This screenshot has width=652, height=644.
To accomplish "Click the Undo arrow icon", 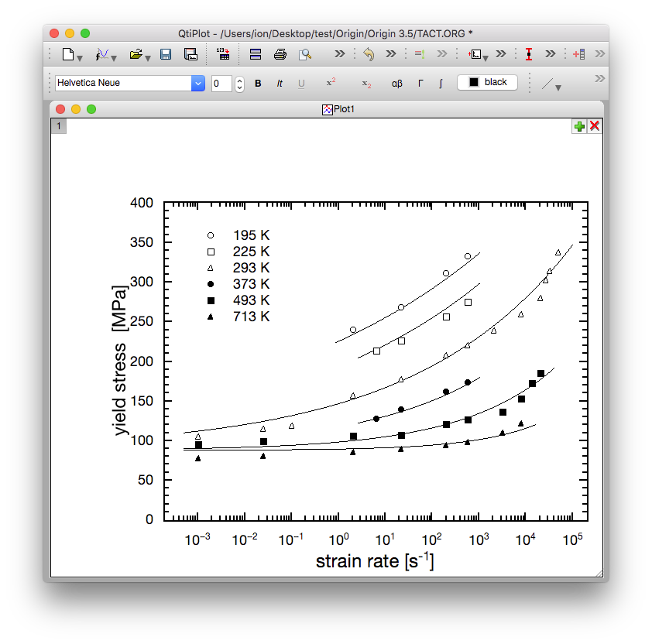I will [369, 54].
